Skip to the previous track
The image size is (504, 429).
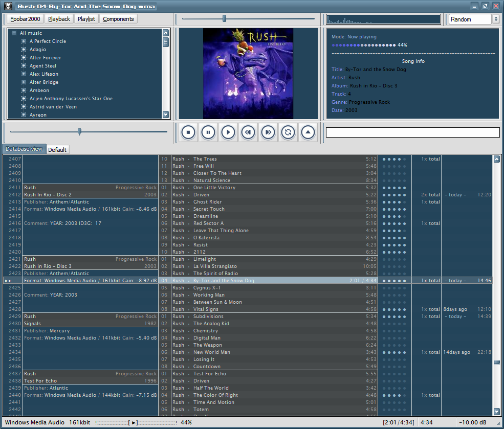point(248,132)
